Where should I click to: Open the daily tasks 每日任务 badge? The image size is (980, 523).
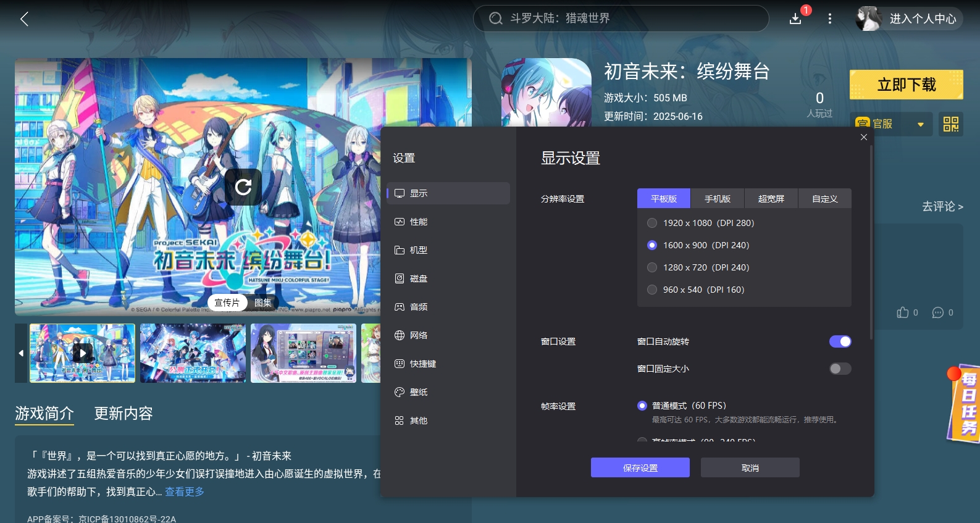click(965, 403)
